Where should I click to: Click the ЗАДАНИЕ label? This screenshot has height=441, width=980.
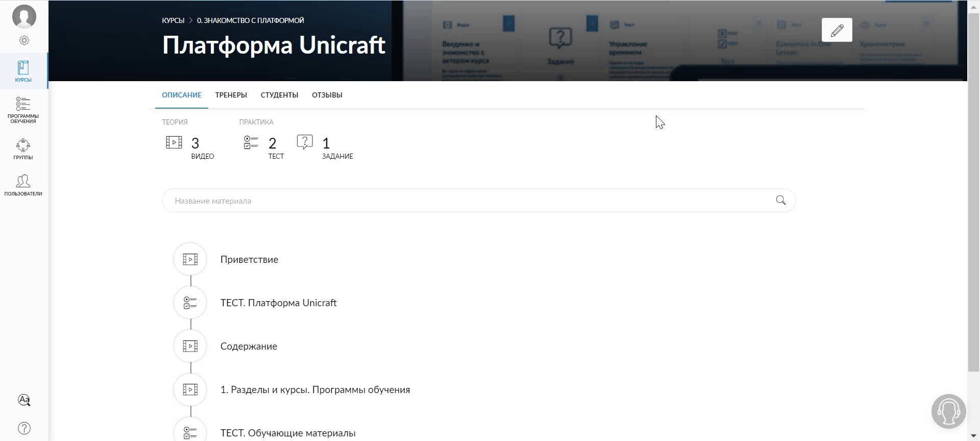pyautogui.click(x=337, y=156)
